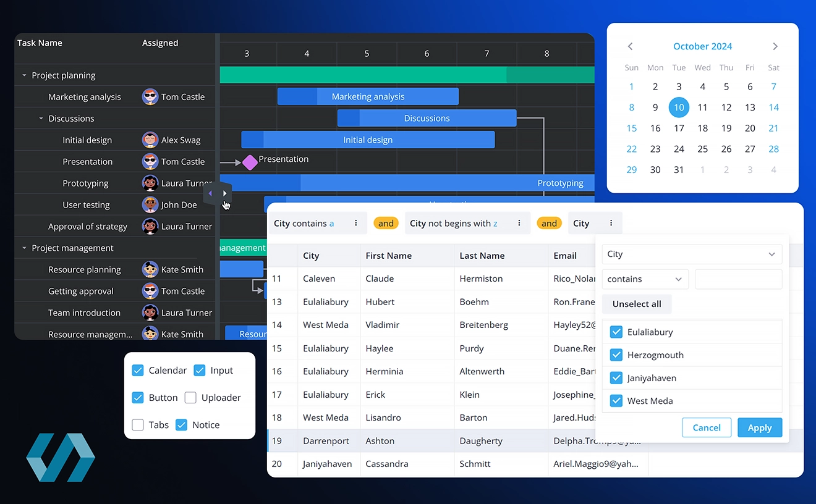Uncheck the Calendar checkbox
The image size is (816, 504).
138,371
